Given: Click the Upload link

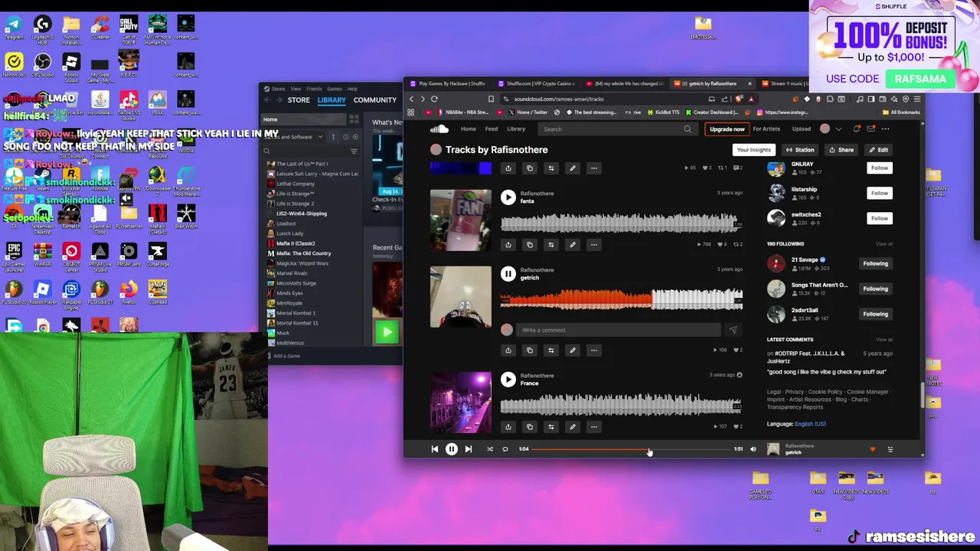Looking at the screenshot, I should point(801,129).
